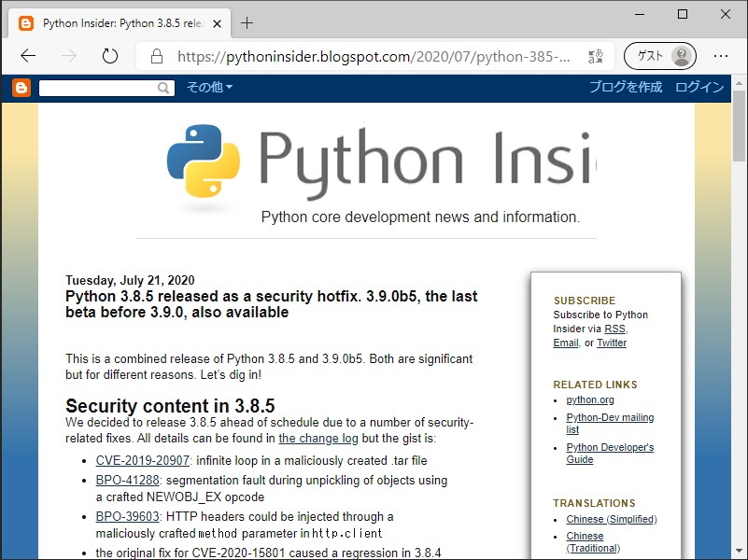Click inside the browser address bar
Screen dimensions: 748x560
374,56
